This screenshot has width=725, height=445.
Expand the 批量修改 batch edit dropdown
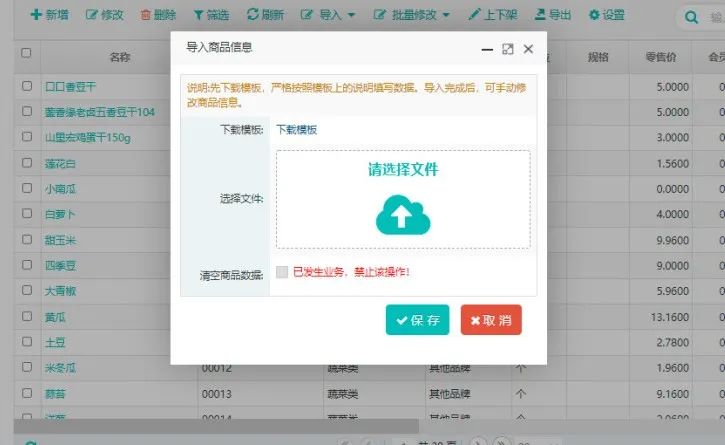pos(411,15)
